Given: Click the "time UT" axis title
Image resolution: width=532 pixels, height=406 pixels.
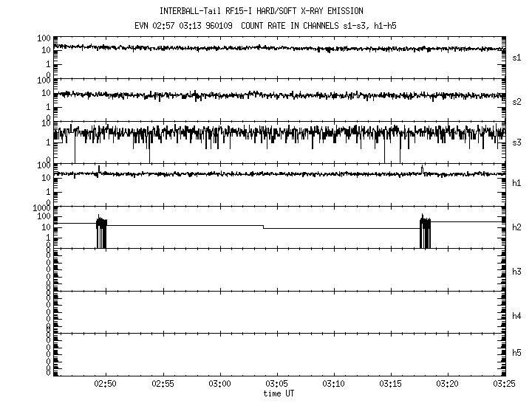Looking at the screenshot, I should point(279,393).
